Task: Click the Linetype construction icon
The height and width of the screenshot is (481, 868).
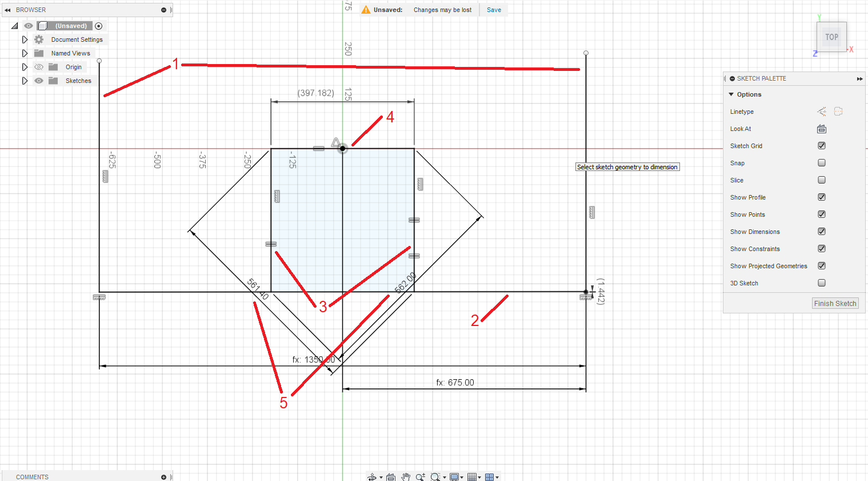Action: coord(822,112)
